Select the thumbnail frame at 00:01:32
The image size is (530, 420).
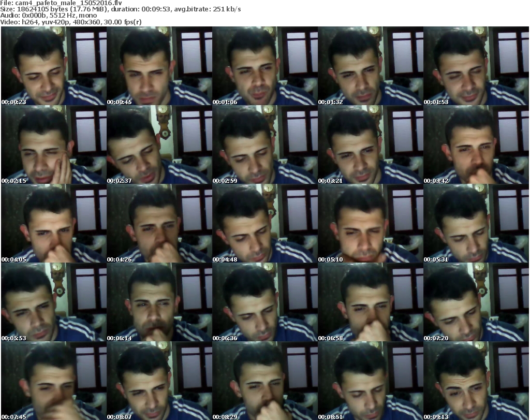(371, 66)
